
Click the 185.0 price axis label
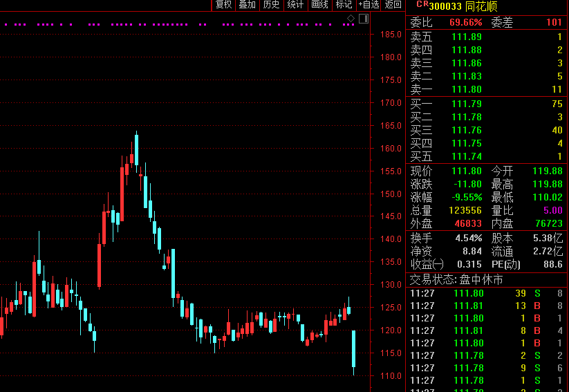coord(391,35)
